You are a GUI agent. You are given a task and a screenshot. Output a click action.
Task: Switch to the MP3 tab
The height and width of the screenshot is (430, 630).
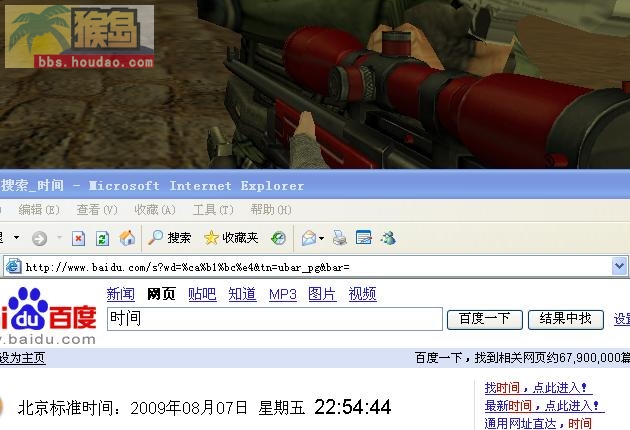tap(282, 294)
